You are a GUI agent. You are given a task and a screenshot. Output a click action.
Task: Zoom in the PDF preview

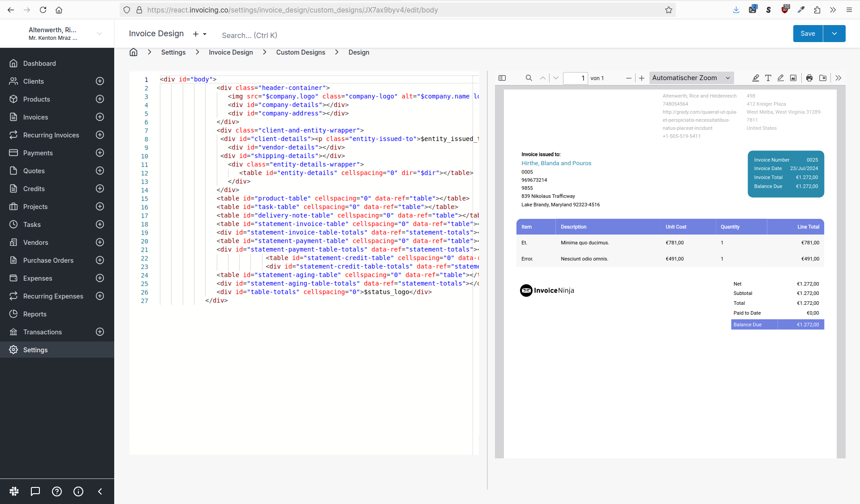point(642,78)
